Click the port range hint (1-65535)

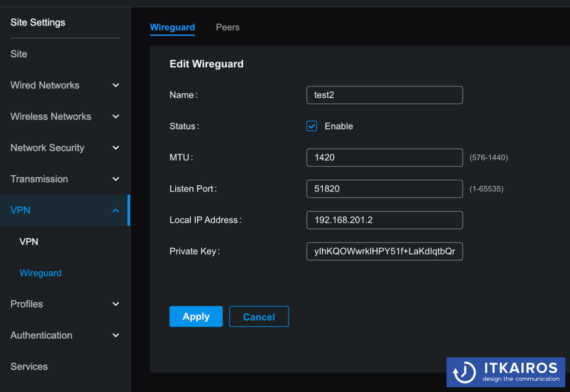pyautogui.click(x=486, y=189)
